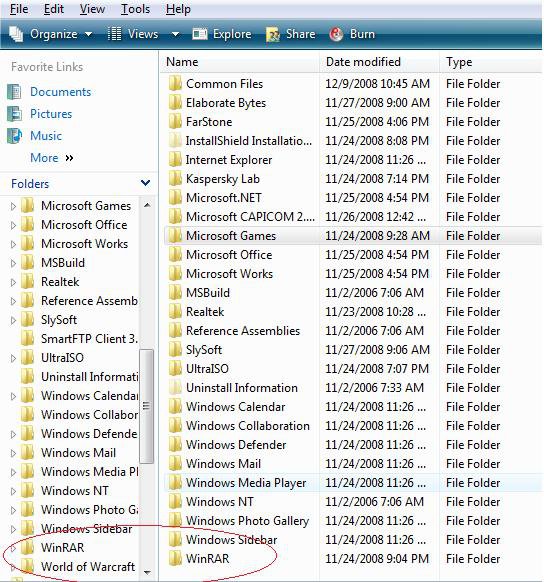Open Pictures favorite link
Image resolution: width=544 pixels, height=582 pixels.
pyautogui.click(x=51, y=114)
